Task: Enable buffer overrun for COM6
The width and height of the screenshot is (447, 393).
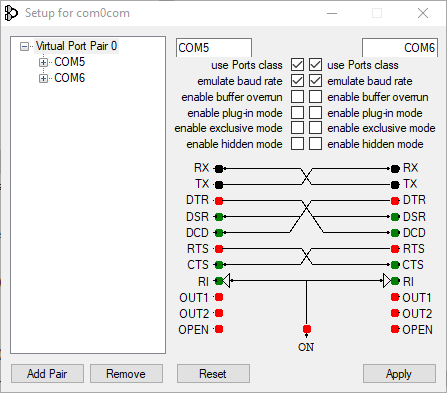Action: (315, 97)
